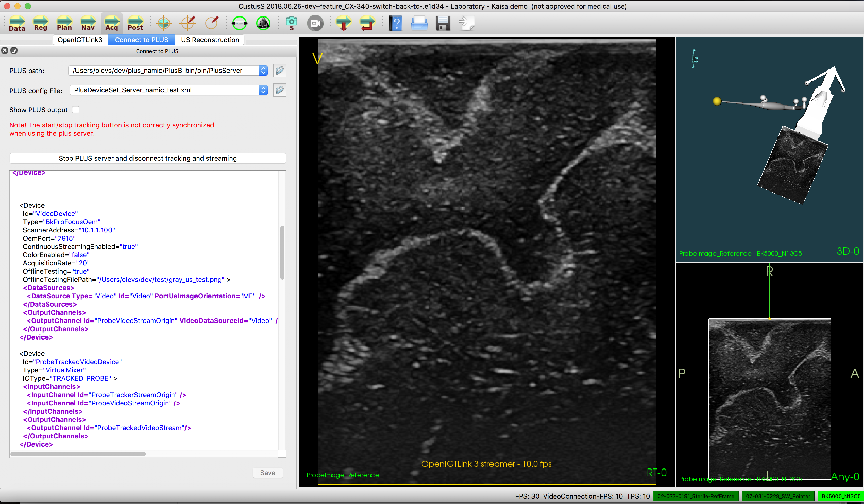The image size is (864, 504).
Task: Browse for PLUS config file
Action: (x=279, y=90)
